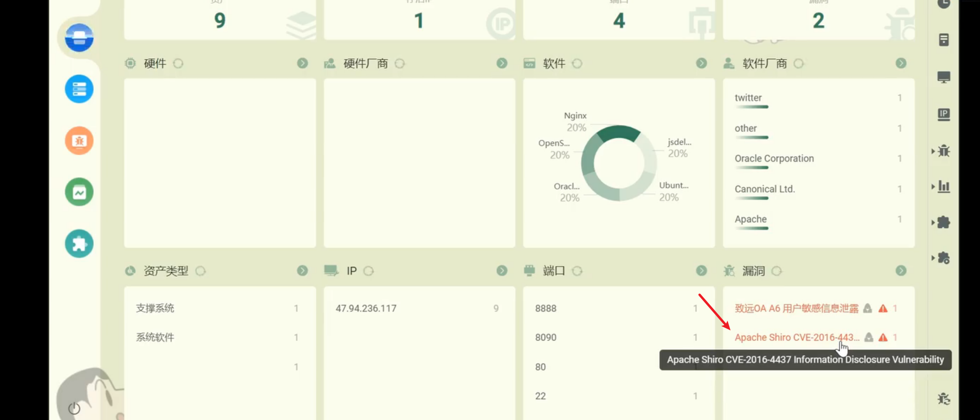Open the top blue scanner sidebar icon
This screenshot has height=420, width=980.
79,38
